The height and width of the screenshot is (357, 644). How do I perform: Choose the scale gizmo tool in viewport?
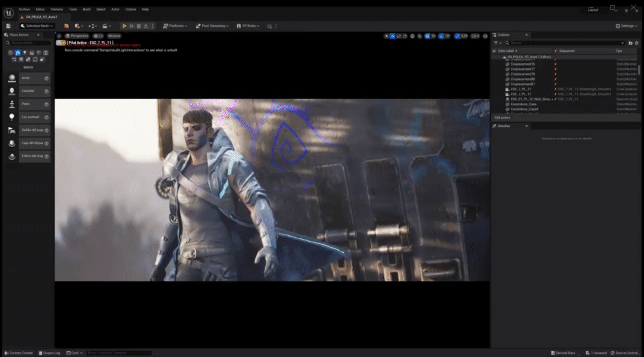pos(405,36)
